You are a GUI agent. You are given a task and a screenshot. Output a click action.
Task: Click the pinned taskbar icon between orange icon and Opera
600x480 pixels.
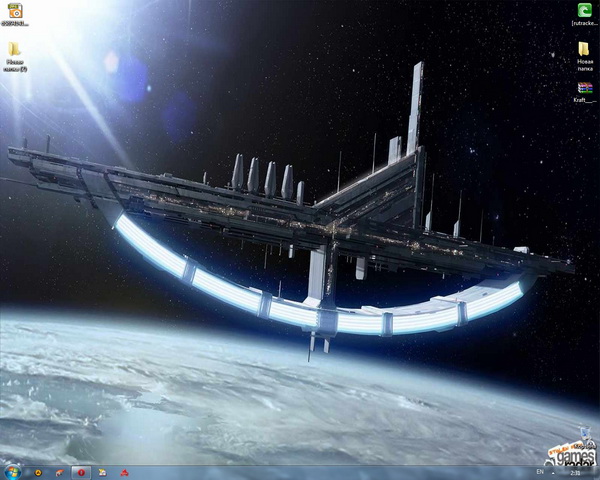pos(59,473)
